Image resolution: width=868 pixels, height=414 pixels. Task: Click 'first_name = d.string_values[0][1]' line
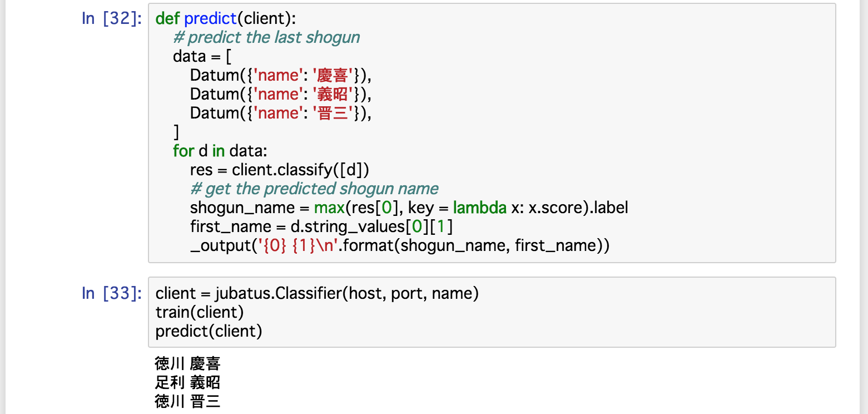(x=321, y=226)
